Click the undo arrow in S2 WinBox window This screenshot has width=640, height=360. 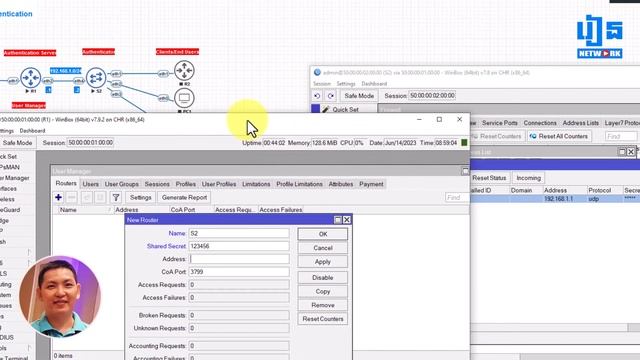[317, 96]
